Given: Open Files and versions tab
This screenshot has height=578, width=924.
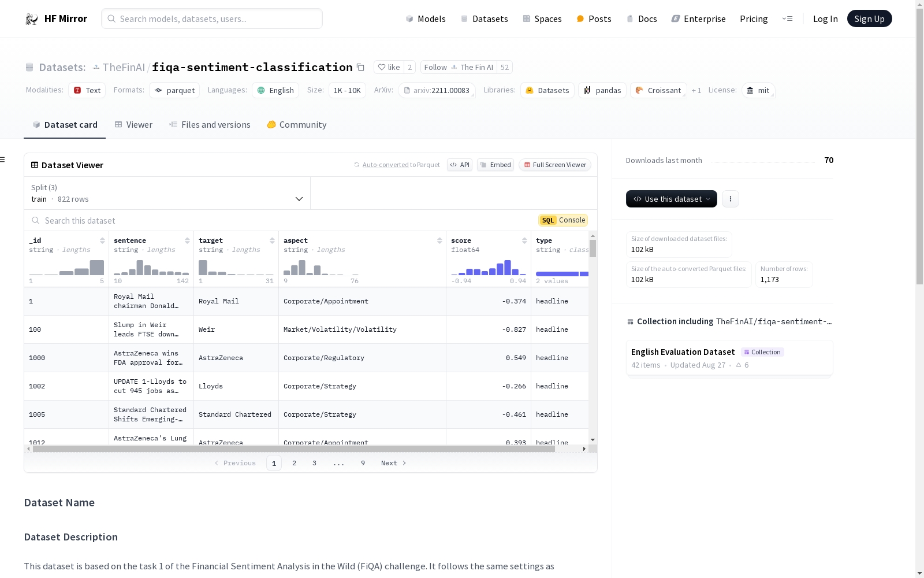Looking at the screenshot, I should (210, 125).
